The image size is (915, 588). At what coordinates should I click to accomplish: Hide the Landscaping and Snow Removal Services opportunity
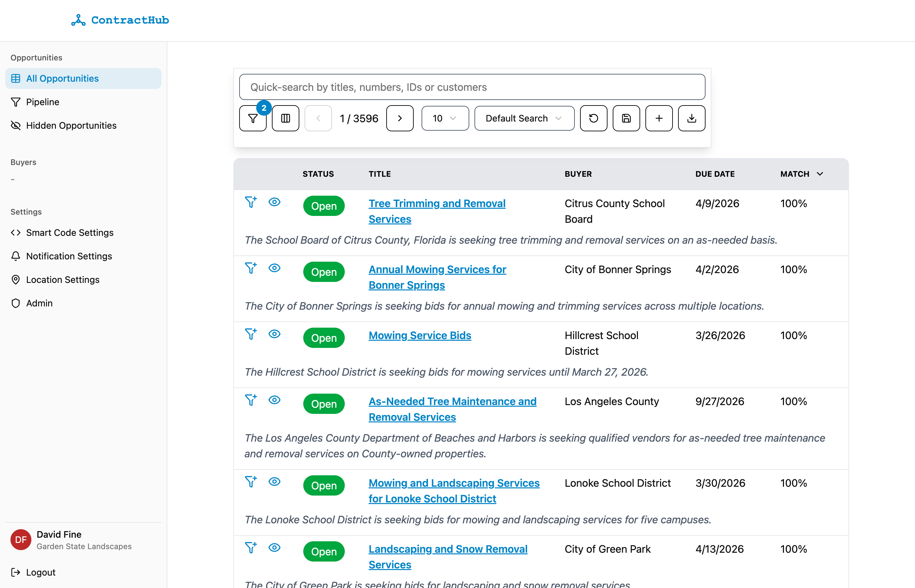click(x=274, y=547)
